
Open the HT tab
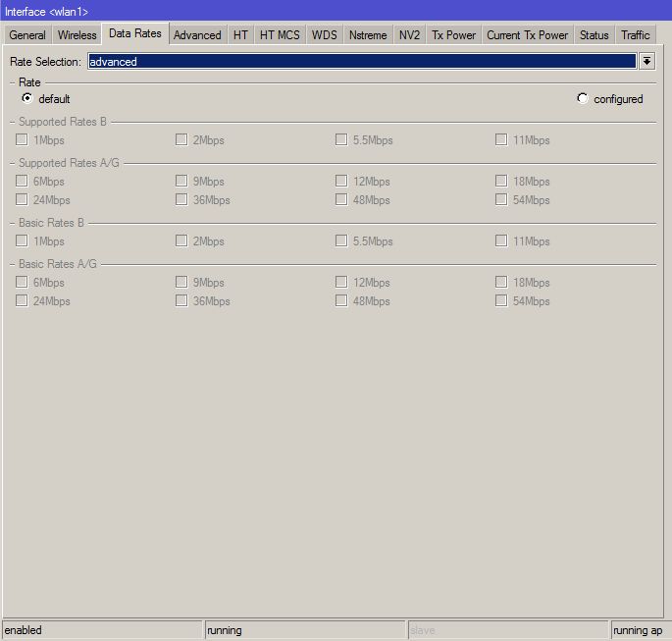click(x=240, y=35)
